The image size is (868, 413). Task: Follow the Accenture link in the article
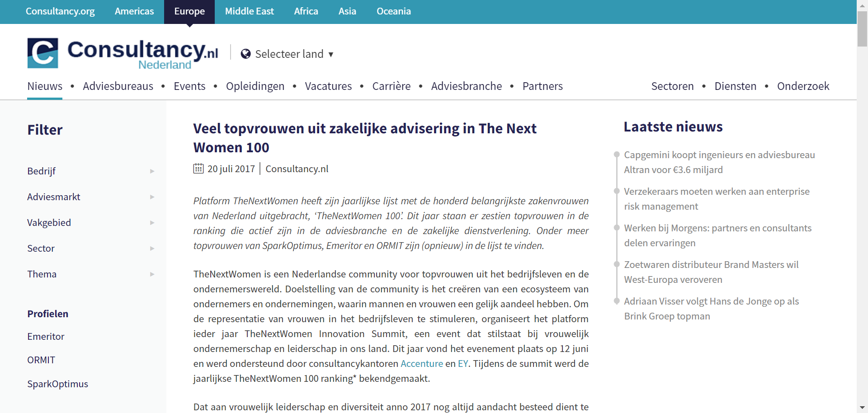[x=422, y=364]
